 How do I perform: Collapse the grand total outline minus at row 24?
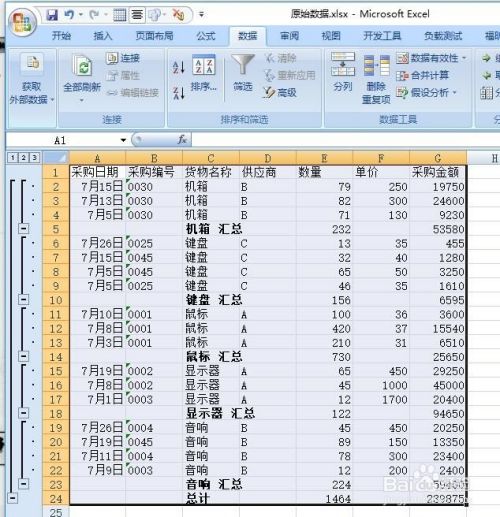(x=13, y=498)
